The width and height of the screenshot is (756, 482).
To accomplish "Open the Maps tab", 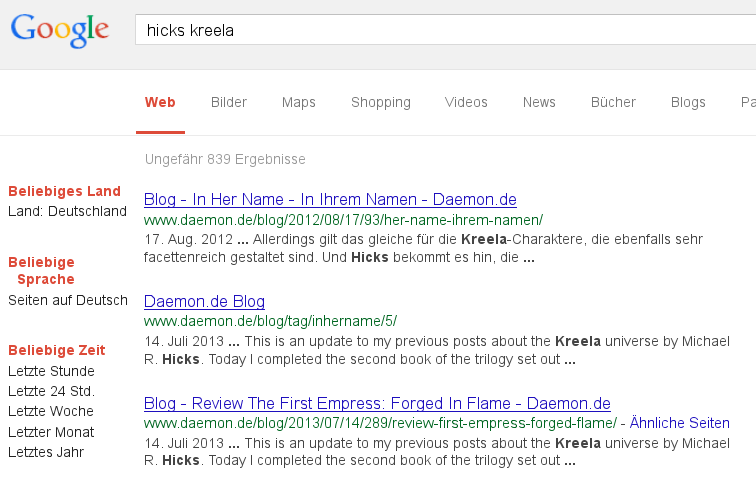I will tap(298, 102).
